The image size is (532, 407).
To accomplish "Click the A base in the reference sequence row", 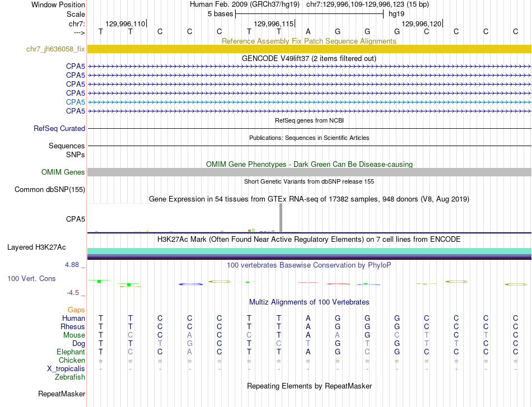I will click(308, 32).
